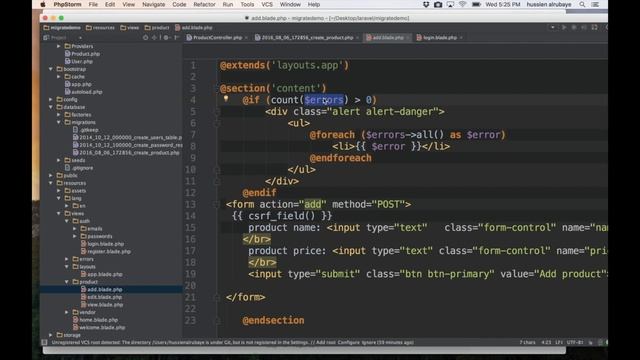Click the Debug toolbar button

tap(574, 27)
